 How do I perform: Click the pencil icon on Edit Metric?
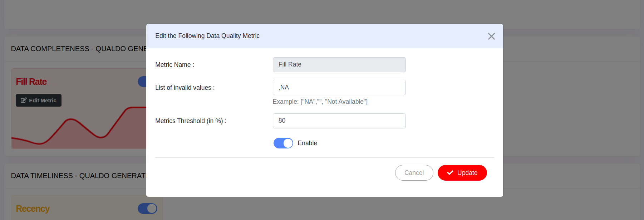pyautogui.click(x=24, y=101)
